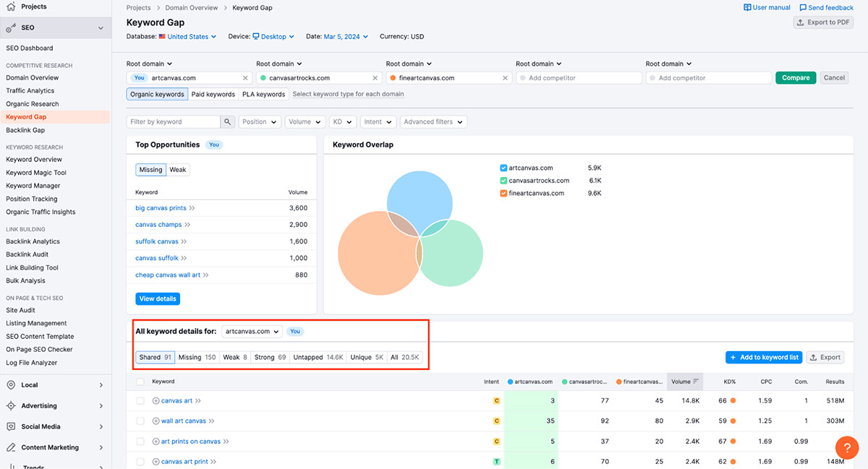
Task: Open the big canvas prints keyword link
Action: 162,209
